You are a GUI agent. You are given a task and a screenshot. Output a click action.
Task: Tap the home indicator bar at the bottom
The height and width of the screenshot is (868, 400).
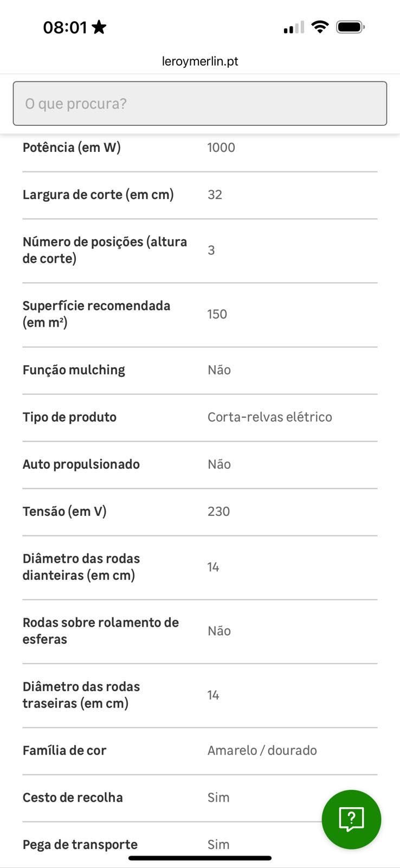tap(200, 858)
